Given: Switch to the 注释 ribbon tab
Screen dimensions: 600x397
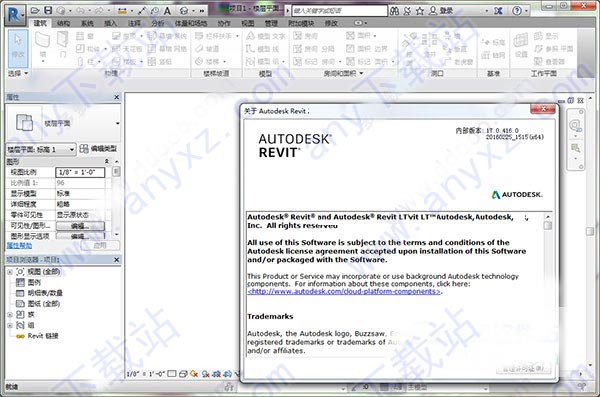Looking at the screenshot, I should 134,23.
